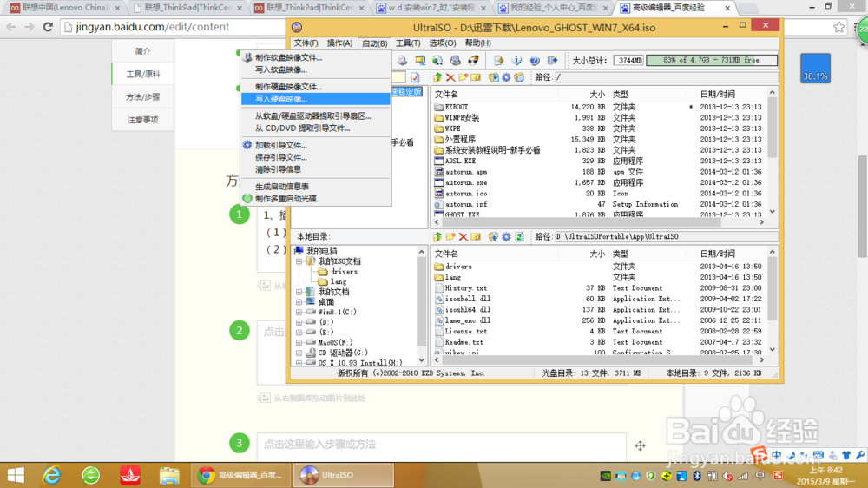Click the UltraISO taskbar button
Image resolution: width=868 pixels, height=488 pixels.
(343, 475)
